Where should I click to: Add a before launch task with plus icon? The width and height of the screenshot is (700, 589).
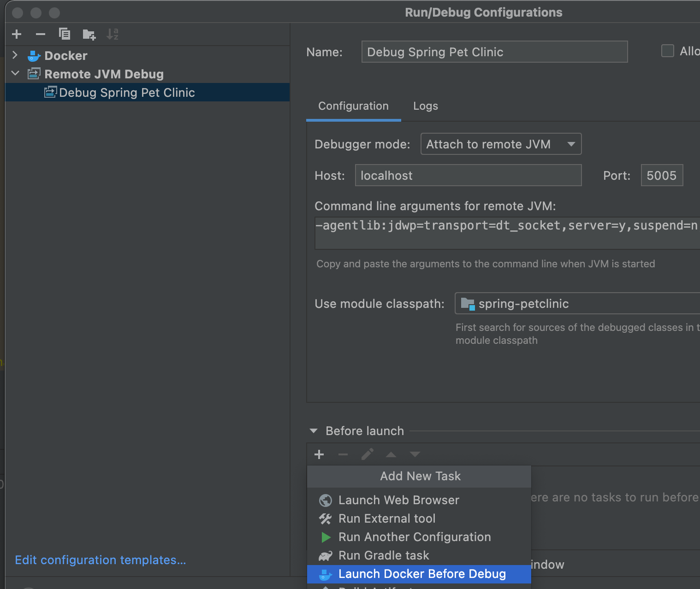pyautogui.click(x=319, y=455)
